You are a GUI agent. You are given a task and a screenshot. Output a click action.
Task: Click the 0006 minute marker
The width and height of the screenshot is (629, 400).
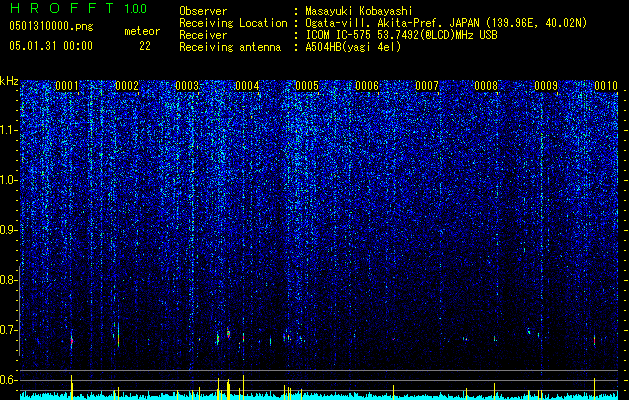tap(367, 86)
